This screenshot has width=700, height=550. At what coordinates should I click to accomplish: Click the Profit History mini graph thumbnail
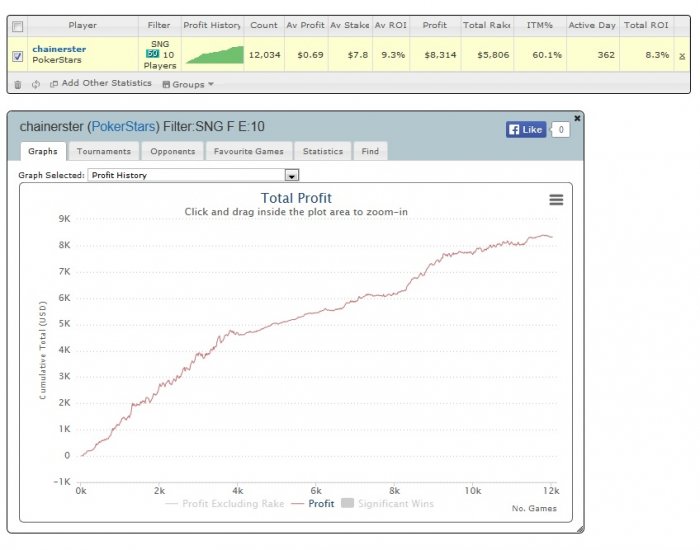tap(215, 55)
